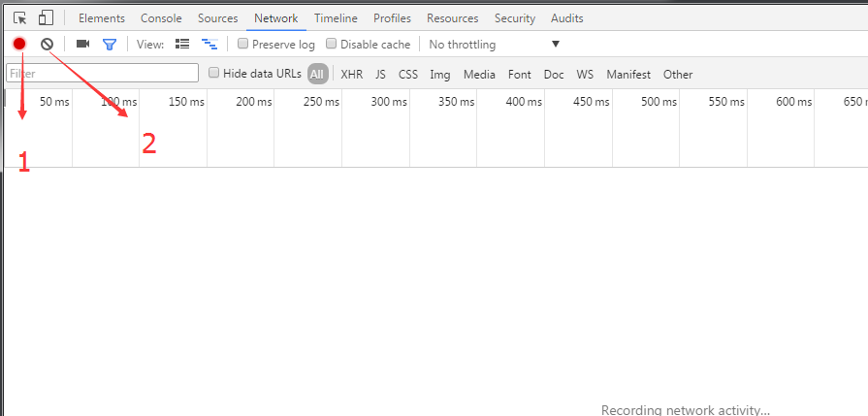Switch to large request rows view icon
868x416 pixels.
tap(182, 44)
